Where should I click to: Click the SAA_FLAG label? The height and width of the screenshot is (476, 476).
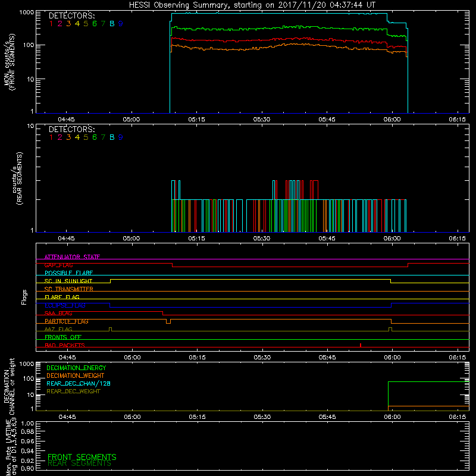coord(58,313)
